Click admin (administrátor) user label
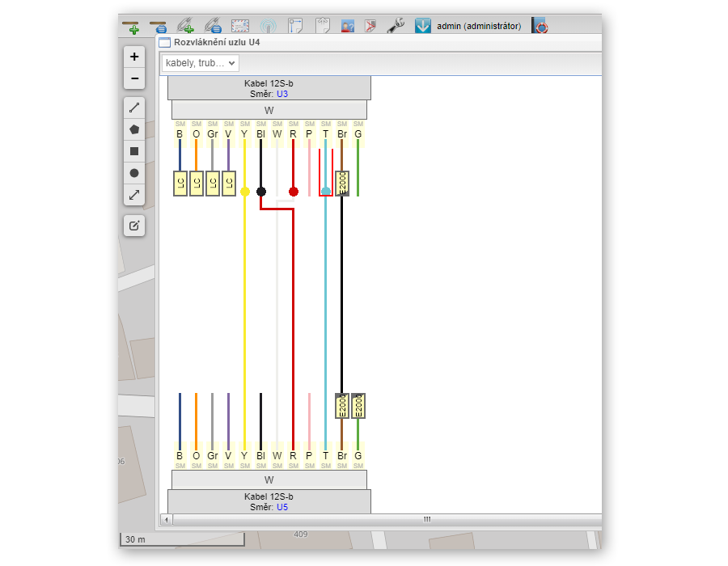Viewport: 728px width, 566px height. [479, 26]
